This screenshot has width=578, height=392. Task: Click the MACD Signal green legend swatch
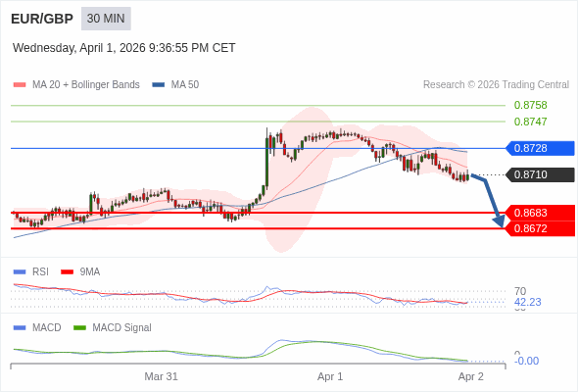(79, 328)
